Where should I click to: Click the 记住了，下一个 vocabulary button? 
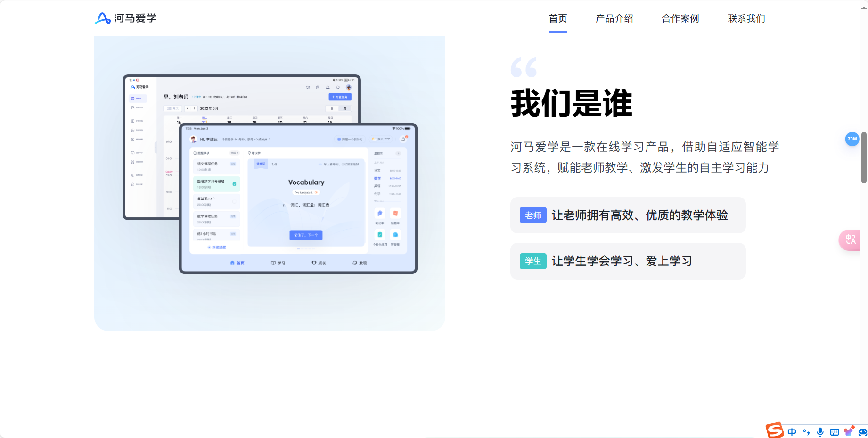[x=306, y=235]
